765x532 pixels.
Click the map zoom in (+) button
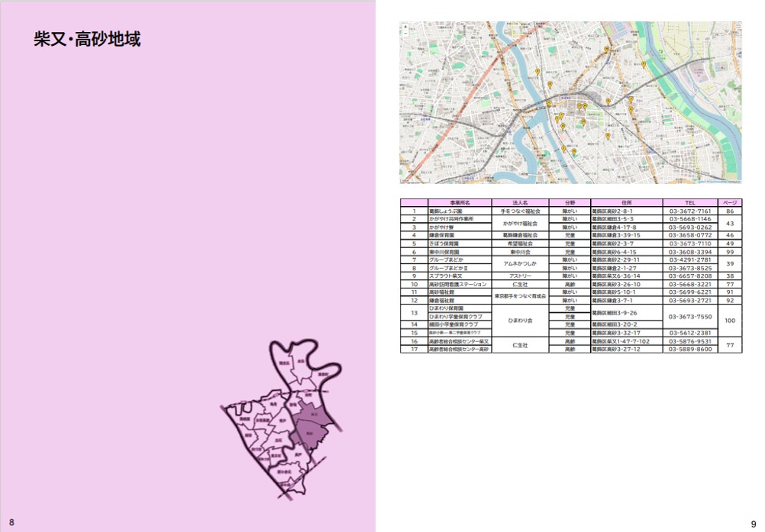click(405, 27)
